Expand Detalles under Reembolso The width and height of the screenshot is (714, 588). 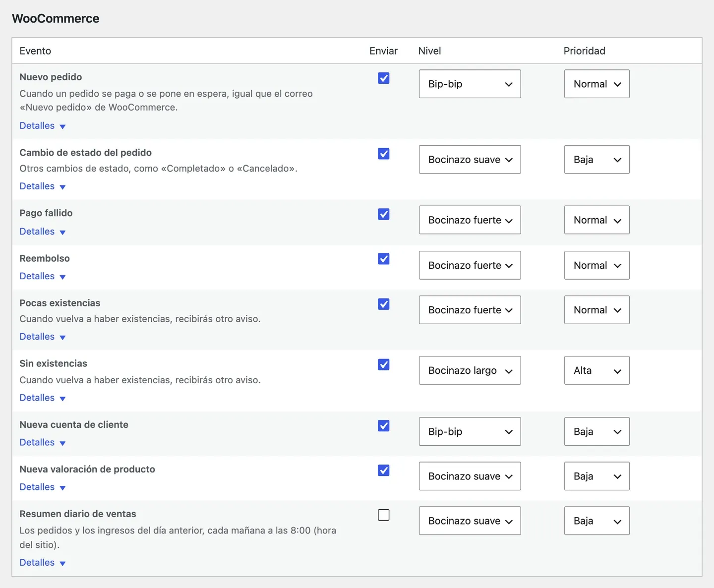(43, 276)
